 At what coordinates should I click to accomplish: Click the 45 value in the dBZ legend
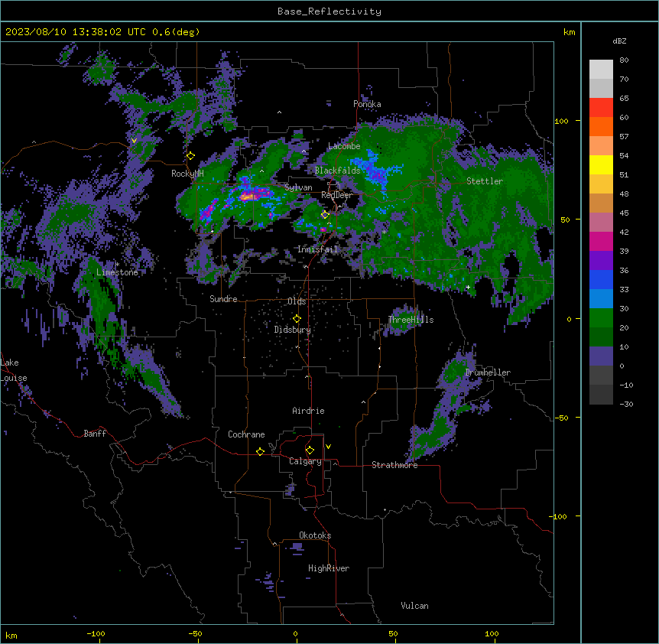coord(624,213)
